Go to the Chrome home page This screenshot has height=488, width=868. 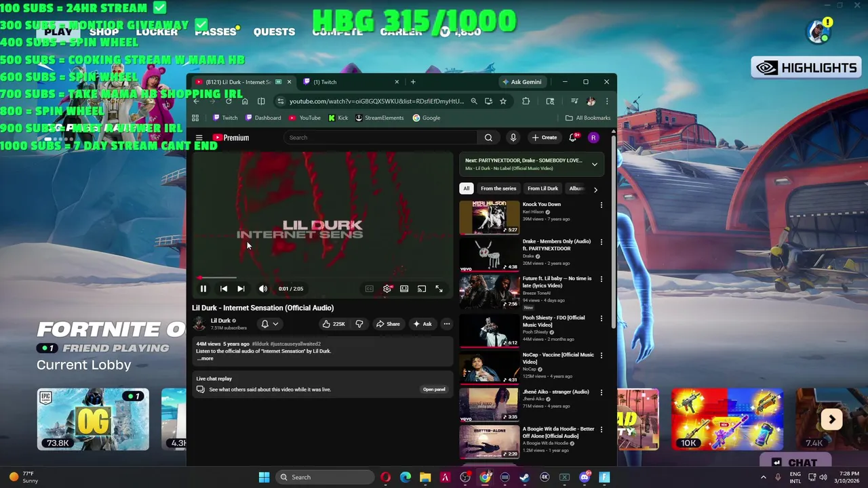[x=245, y=101]
